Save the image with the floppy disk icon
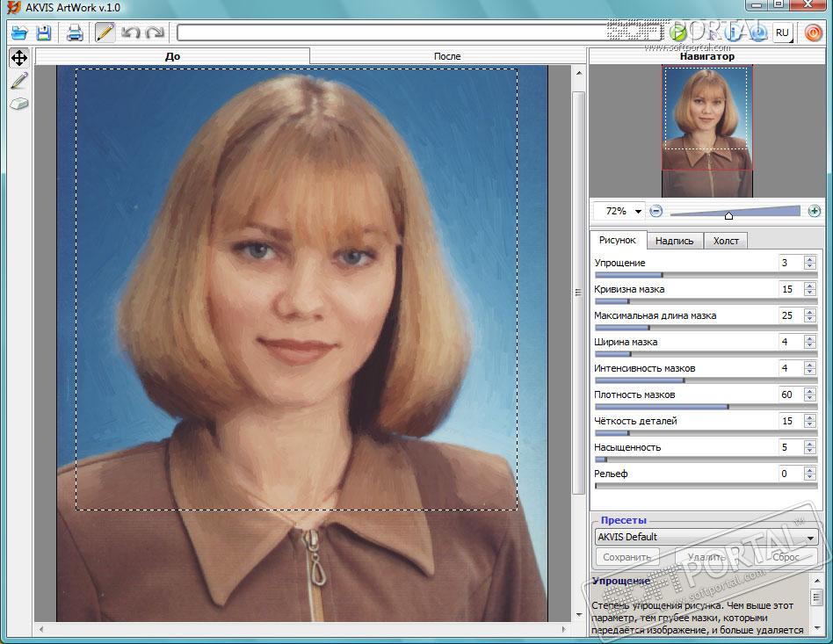The image size is (833, 644). coord(44,33)
